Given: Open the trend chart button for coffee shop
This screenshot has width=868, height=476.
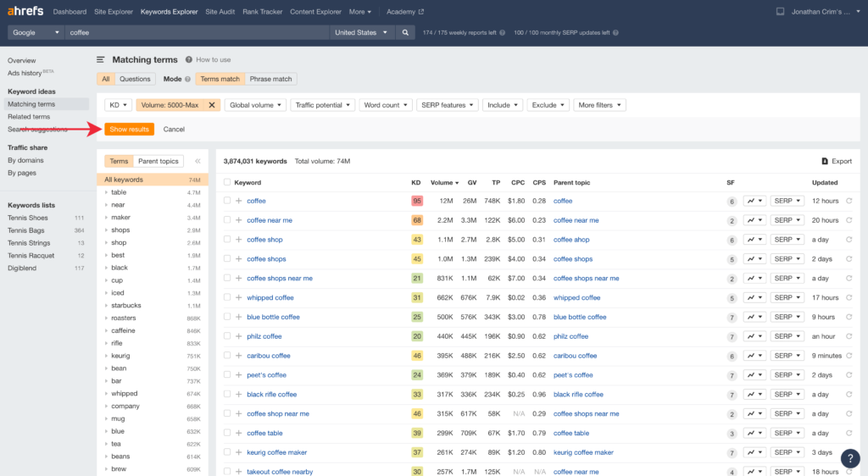Looking at the screenshot, I should click(x=754, y=240).
